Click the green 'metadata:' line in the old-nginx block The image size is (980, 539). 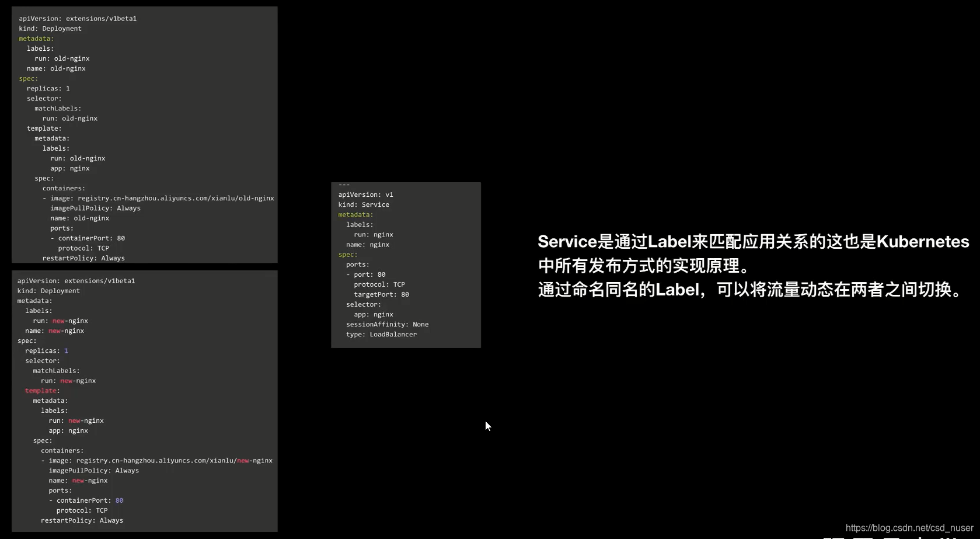coord(36,39)
